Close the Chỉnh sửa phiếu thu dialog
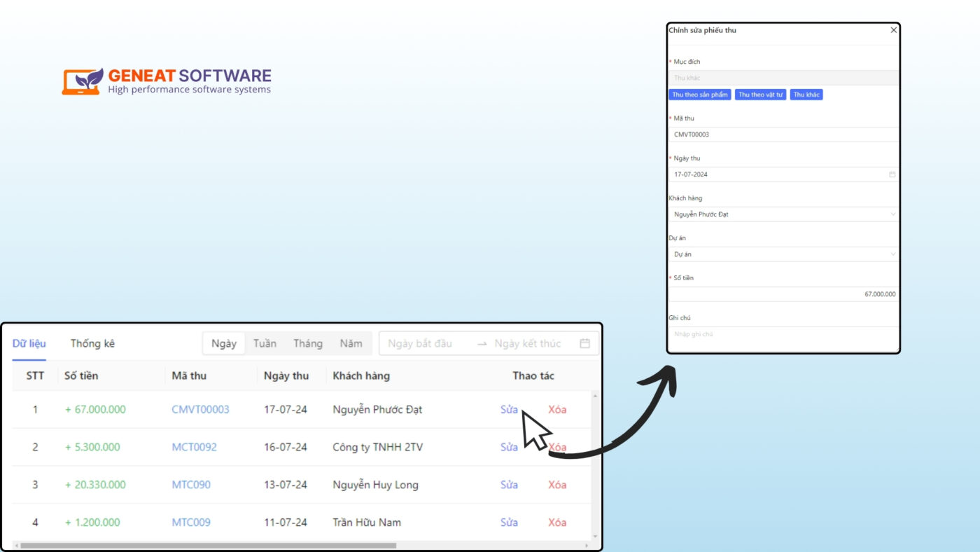980x552 pixels. (893, 30)
